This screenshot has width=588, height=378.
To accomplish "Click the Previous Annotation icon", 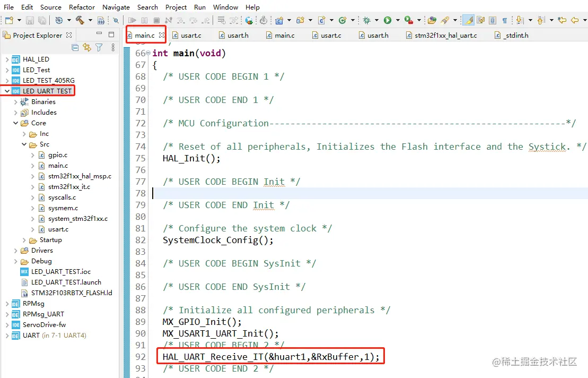I will 541,20.
